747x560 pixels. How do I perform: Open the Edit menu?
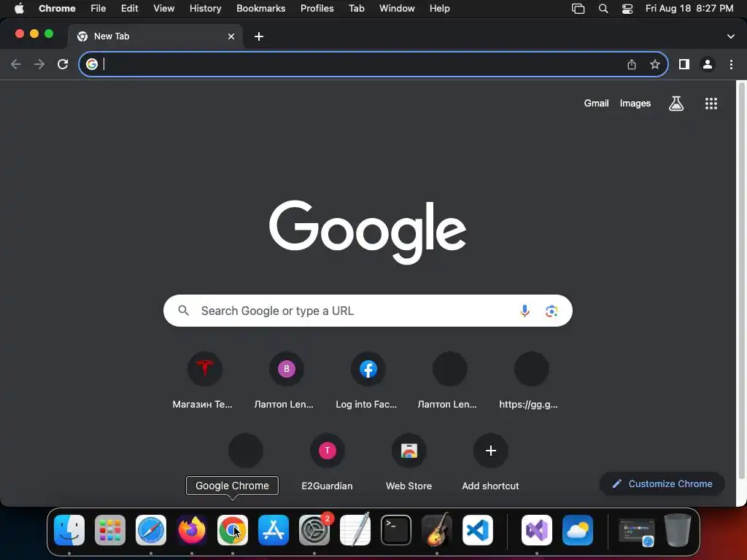(129, 9)
